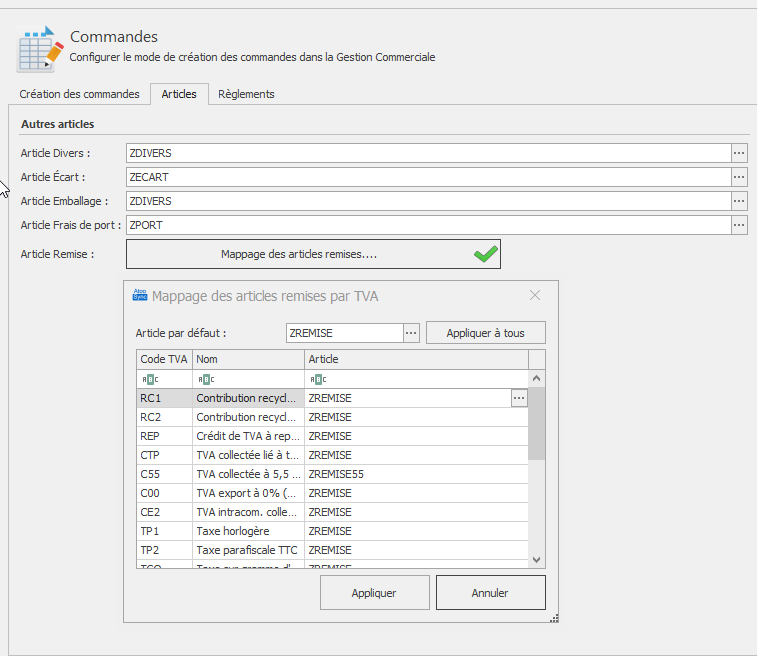Focus the Article Emballage input field
This screenshot has width=757, height=656.
click(428, 201)
